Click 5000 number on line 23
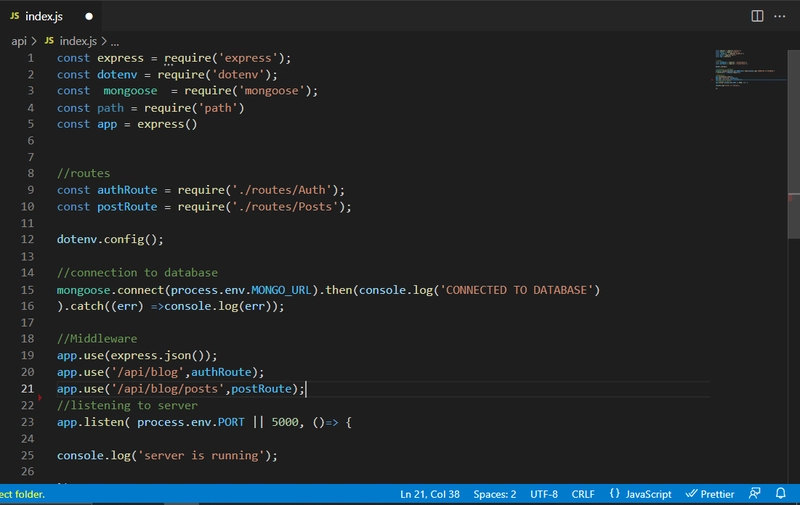This screenshot has height=505, width=800. coord(285,422)
